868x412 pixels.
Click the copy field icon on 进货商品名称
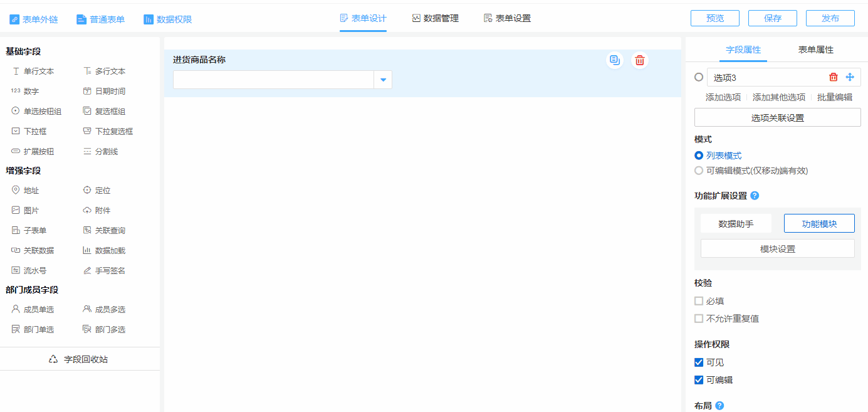615,60
